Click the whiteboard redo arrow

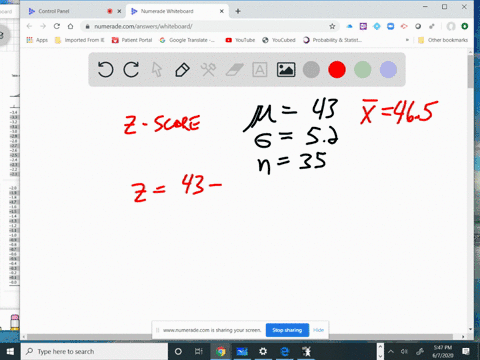click(x=131, y=70)
